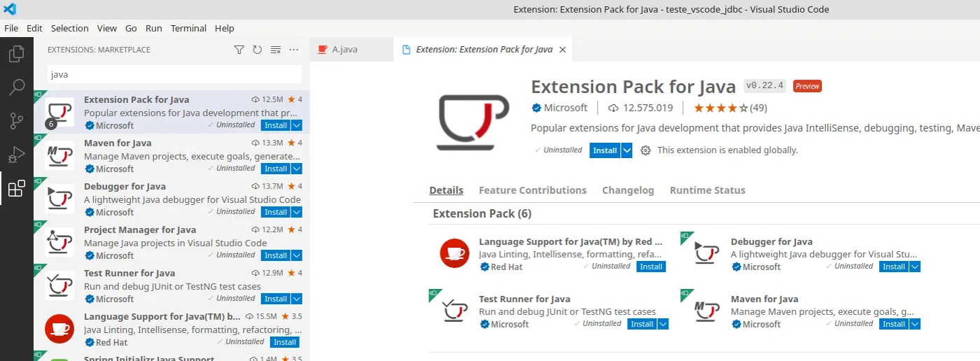This screenshot has width=980, height=361.
Task: Open the Explorer view in activity bar
Action: tap(17, 53)
